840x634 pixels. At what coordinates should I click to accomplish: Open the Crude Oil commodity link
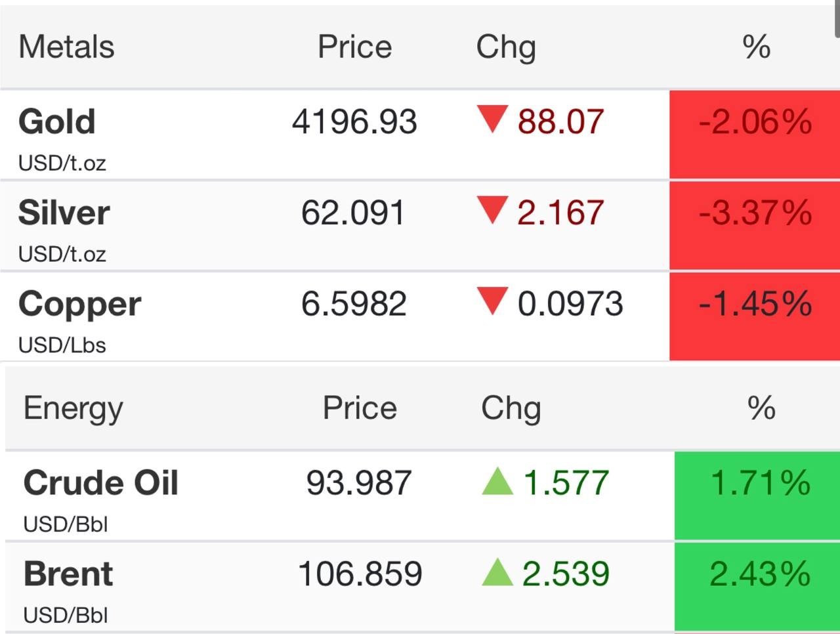[100, 483]
